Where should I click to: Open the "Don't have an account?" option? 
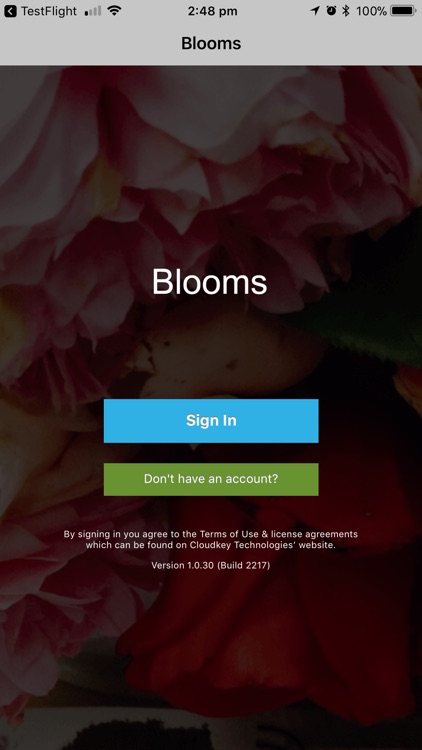coord(211,479)
